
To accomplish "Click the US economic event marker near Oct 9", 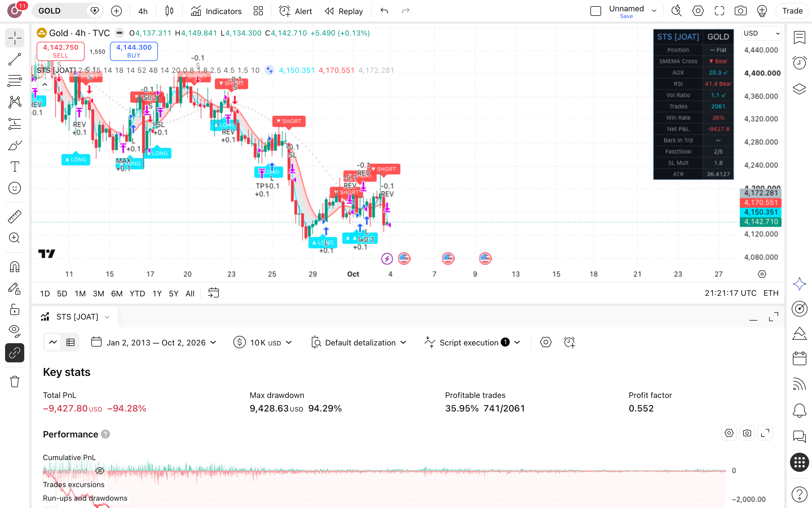I will (x=485, y=258).
